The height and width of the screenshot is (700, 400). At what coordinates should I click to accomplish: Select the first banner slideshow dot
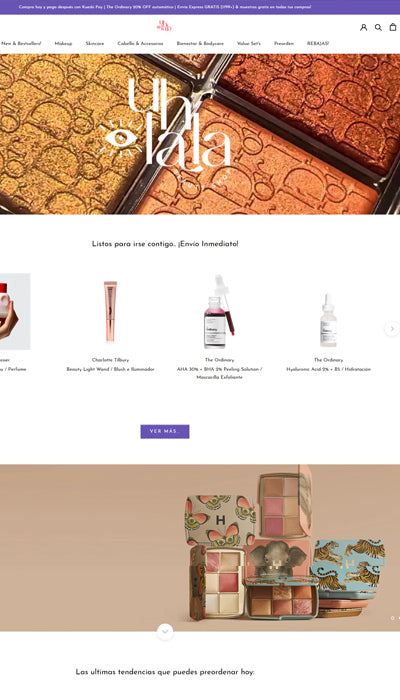392,618
